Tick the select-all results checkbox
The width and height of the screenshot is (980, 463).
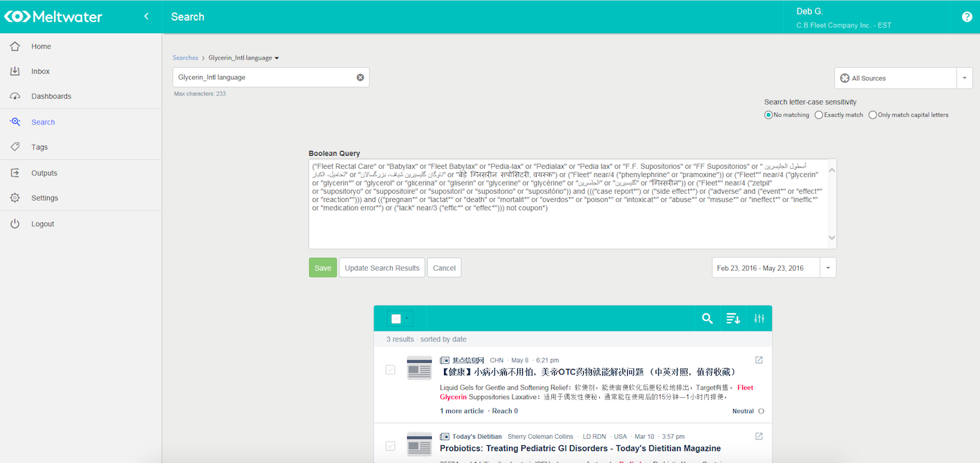coord(396,319)
